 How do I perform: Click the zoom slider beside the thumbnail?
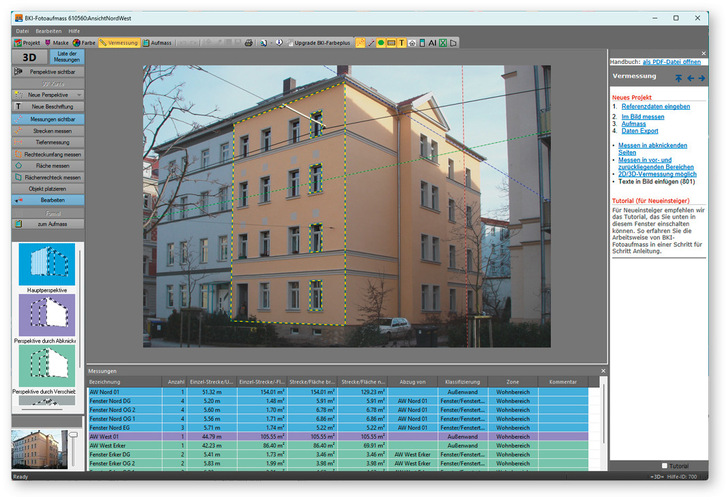click(72, 448)
